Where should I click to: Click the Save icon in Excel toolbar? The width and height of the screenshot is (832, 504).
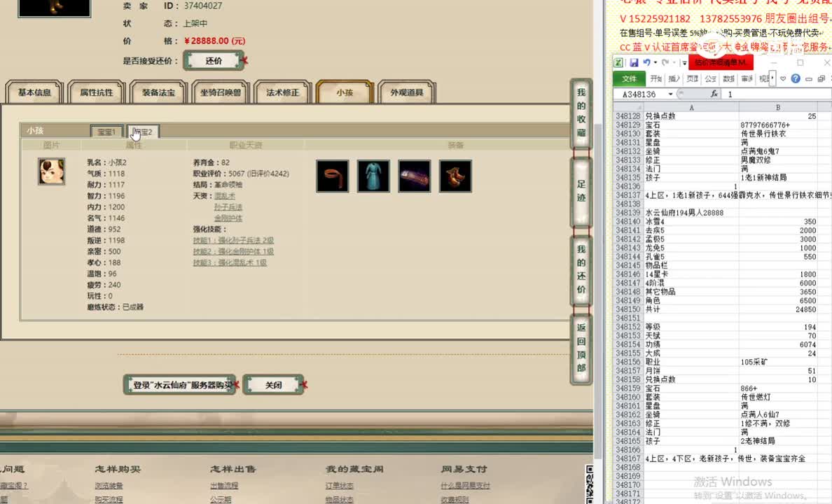(635, 62)
